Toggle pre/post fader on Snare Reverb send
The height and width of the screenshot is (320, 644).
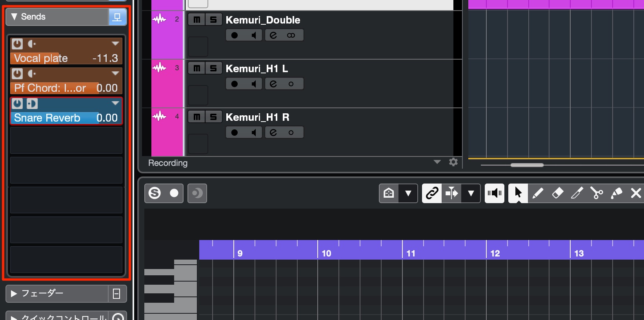point(32,104)
